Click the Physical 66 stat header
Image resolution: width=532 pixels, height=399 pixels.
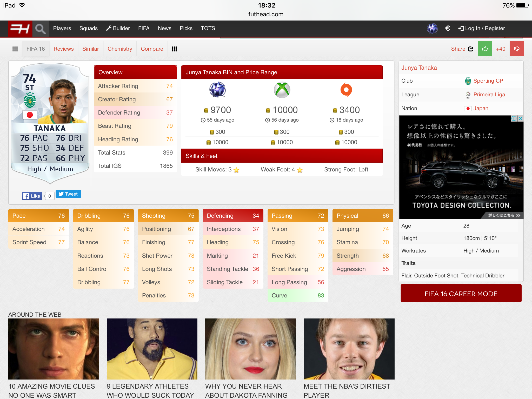[363, 216]
